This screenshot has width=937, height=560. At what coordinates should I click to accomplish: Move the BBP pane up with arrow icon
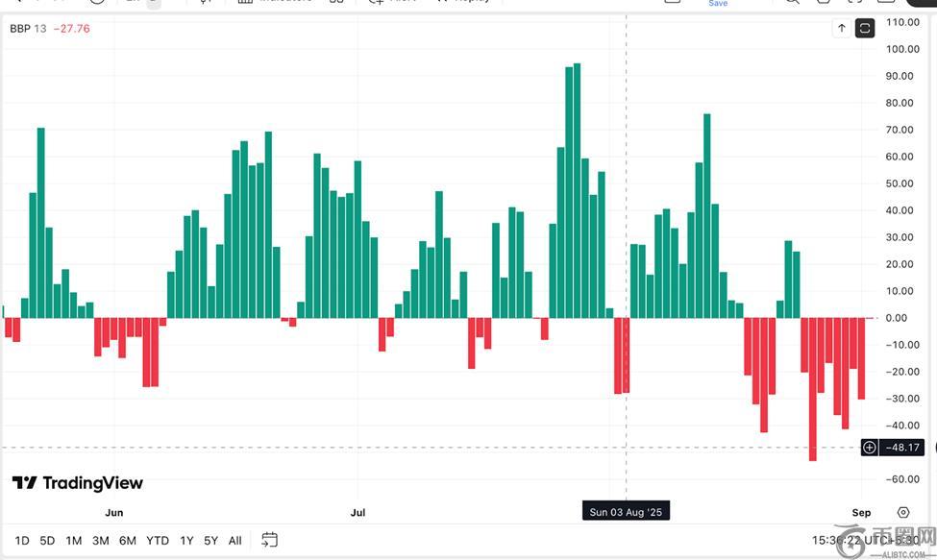pyautogui.click(x=842, y=29)
